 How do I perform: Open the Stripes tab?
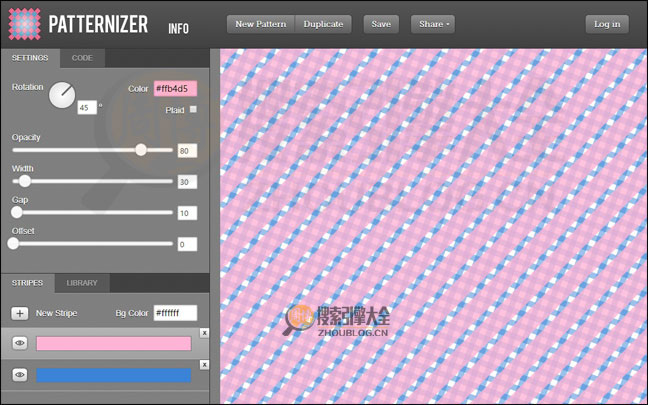(x=27, y=283)
